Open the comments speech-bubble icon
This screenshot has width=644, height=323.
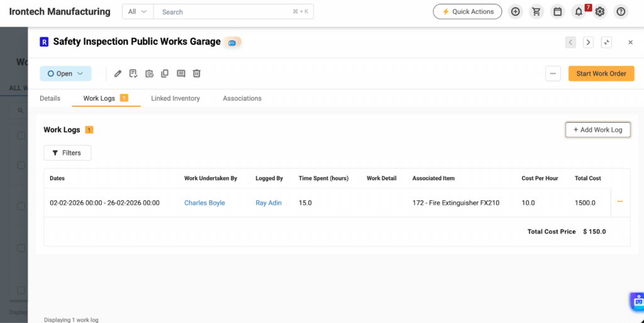(181, 74)
